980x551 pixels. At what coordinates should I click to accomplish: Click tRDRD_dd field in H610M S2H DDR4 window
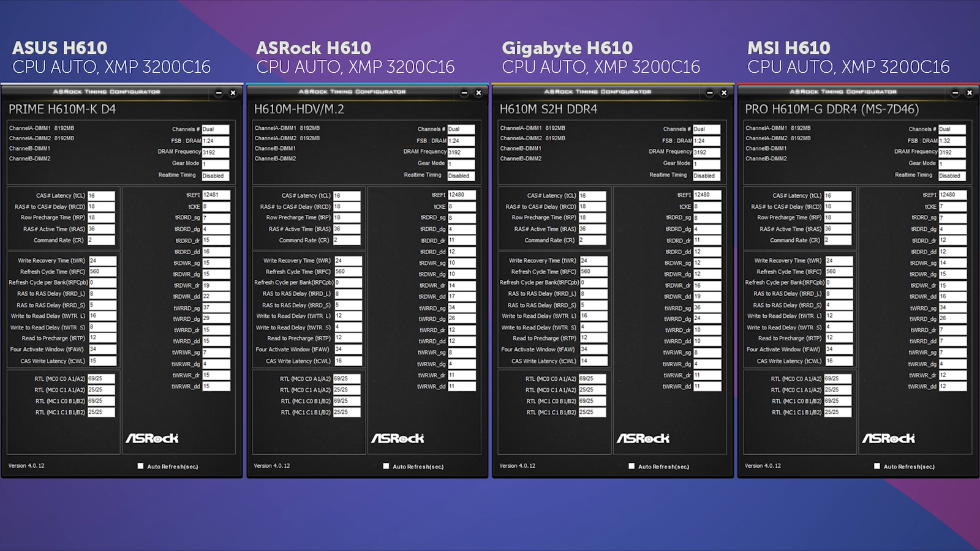coord(707,252)
